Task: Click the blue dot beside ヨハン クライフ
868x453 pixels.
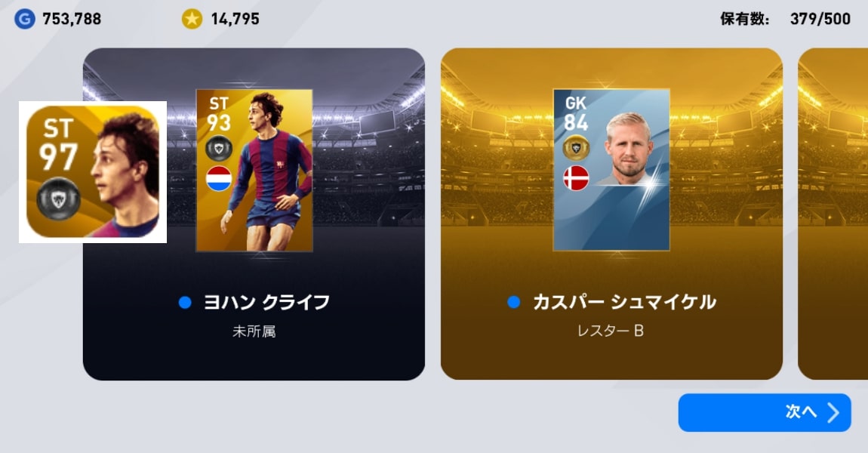Action: [185, 302]
